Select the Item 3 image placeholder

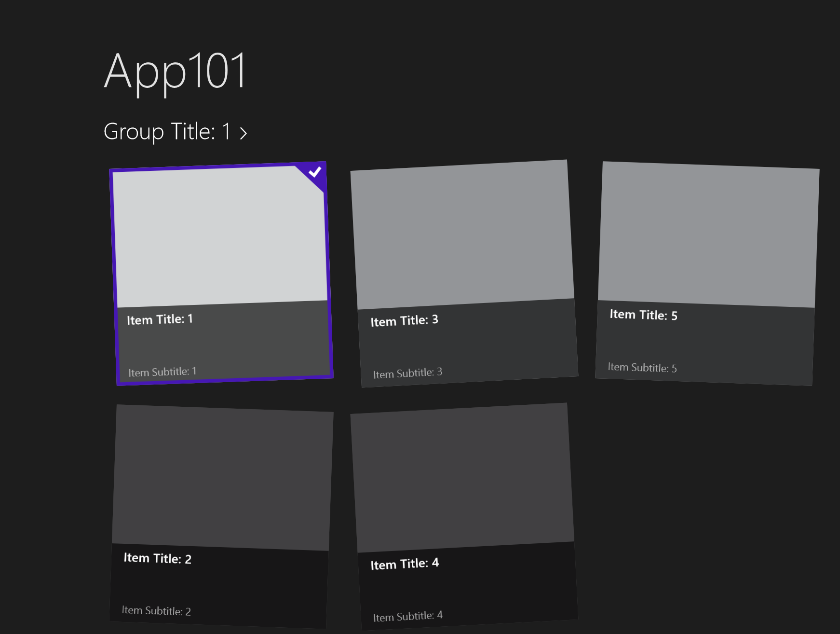click(x=462, y=234)
